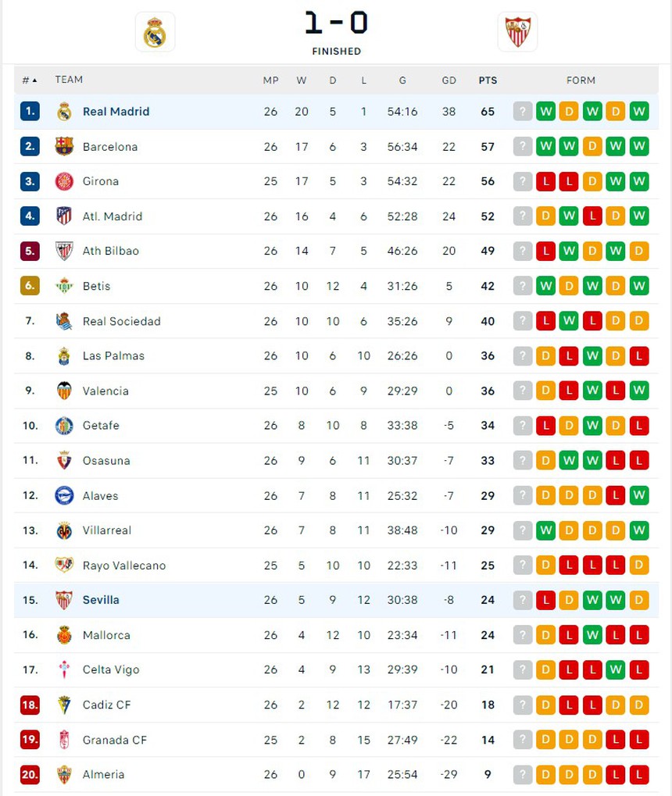Open the Real Sociedad team link
The image size is (672, 796).
pyautogui.click(x=121, y=321)
